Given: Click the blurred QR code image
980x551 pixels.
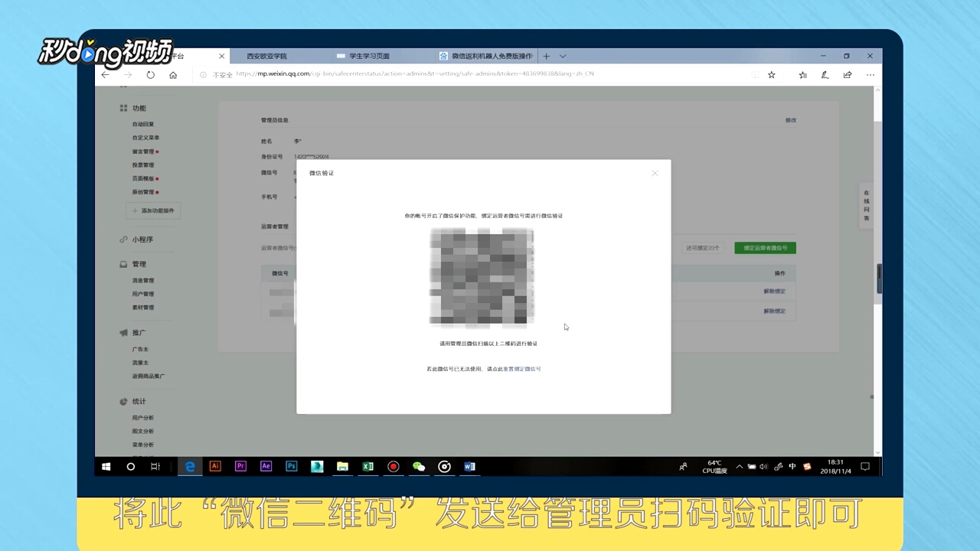Looking at the screenshot, I should 482,276.
